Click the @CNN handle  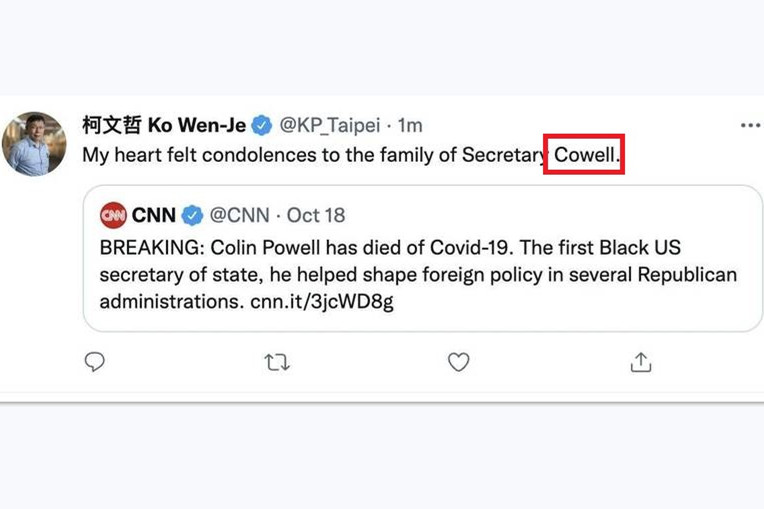tap(239, 215)
